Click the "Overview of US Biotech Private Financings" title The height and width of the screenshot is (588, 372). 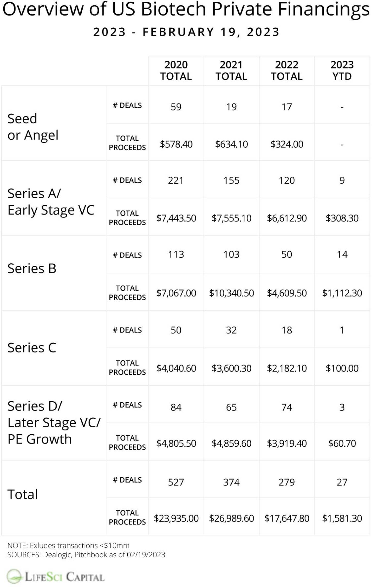tap(186, 9)
